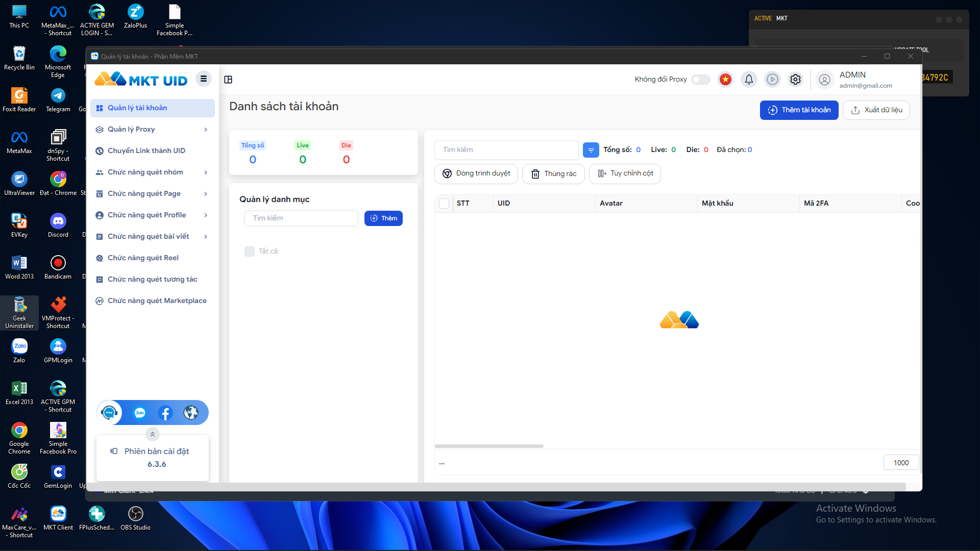Open Chức năng quét tương tác menu item
980x551 pixels.
point(153,280)
